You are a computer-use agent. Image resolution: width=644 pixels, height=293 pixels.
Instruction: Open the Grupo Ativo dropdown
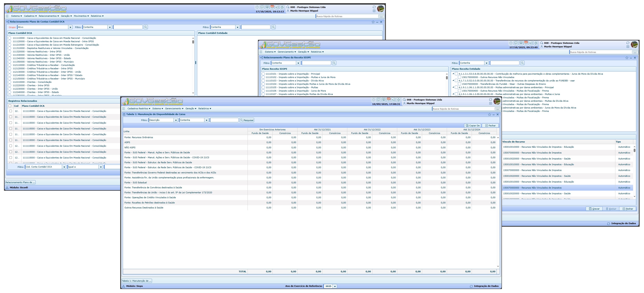tap(70, 27)
